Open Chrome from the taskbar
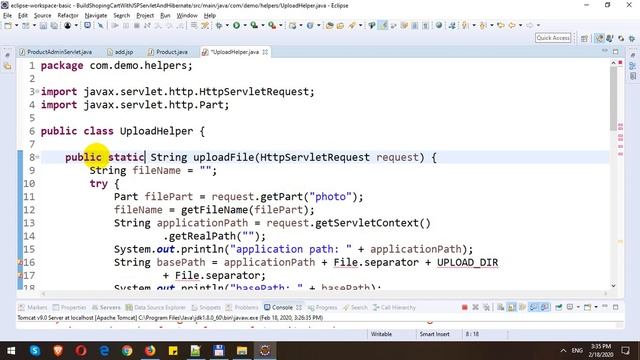Viewport: 640px width, 360px height. click(x=127, y=351)
